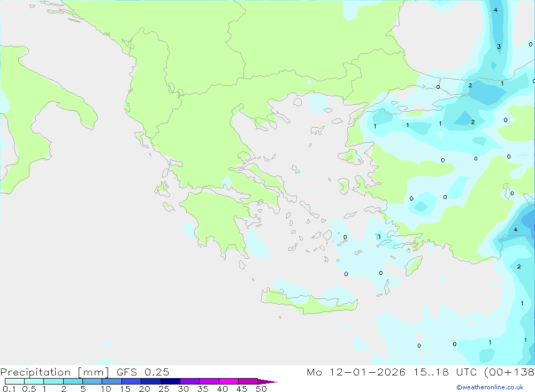Screen dimensions: 535x392
Task: Click the 25–30 mm legend color box
Action: tap(170, 381)
